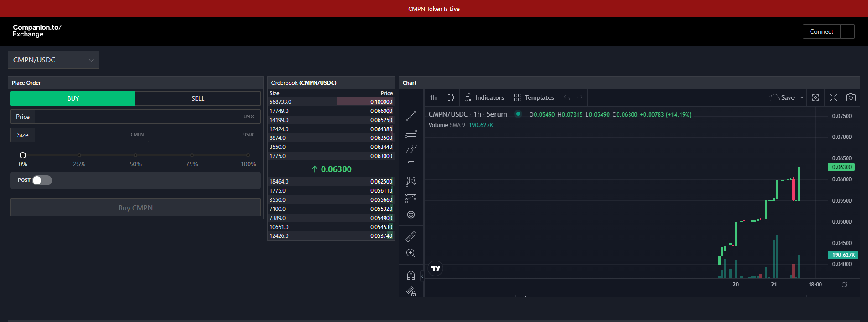Select the trend line drawing tool
The width and height of the screenshot is (868, 322).
pos(411,116)
